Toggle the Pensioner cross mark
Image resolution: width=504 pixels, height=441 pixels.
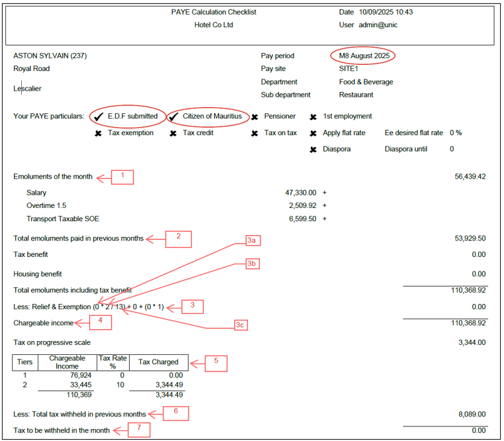point(255,117)
